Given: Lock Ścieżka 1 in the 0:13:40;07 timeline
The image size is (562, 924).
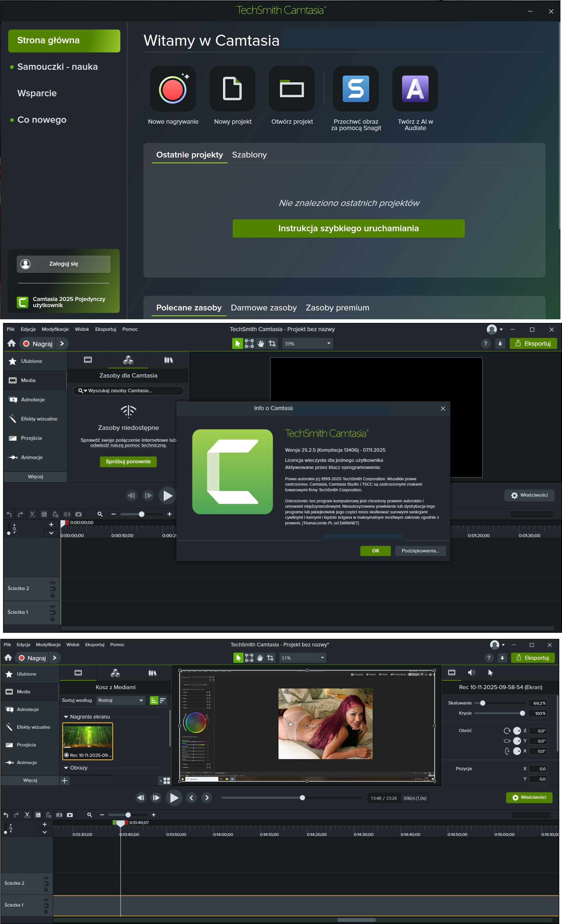Looking at the screenshot, I should 46,911.
